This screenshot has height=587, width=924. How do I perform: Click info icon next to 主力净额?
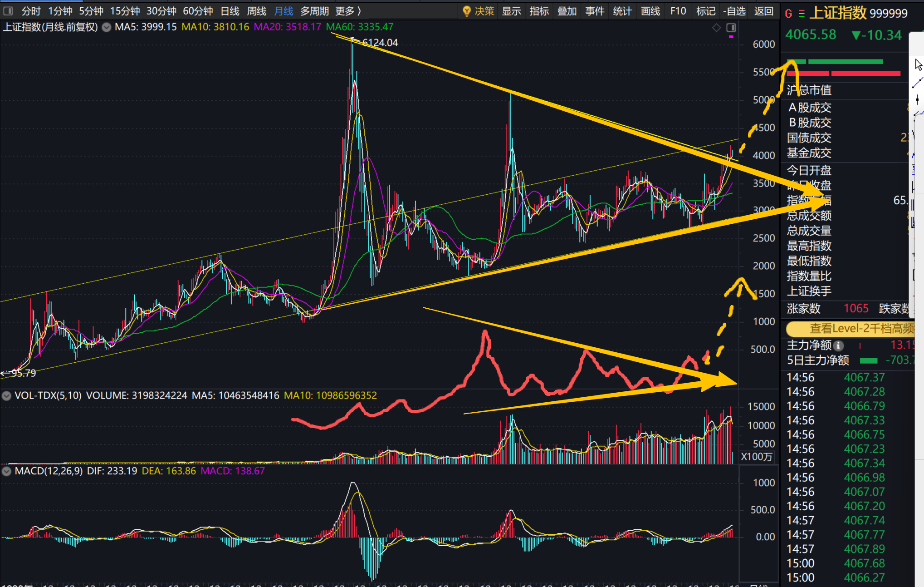point(839,345)
